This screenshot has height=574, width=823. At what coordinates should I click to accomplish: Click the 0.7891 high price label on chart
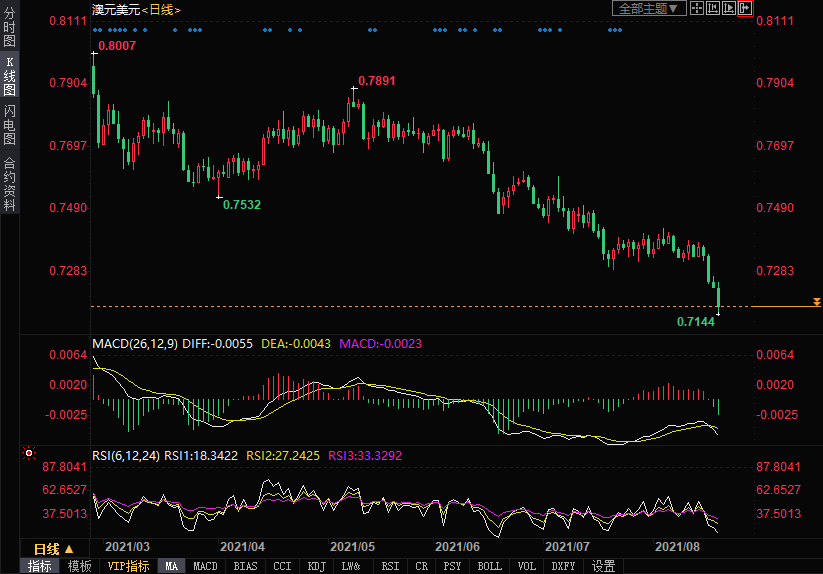[377, 81]
